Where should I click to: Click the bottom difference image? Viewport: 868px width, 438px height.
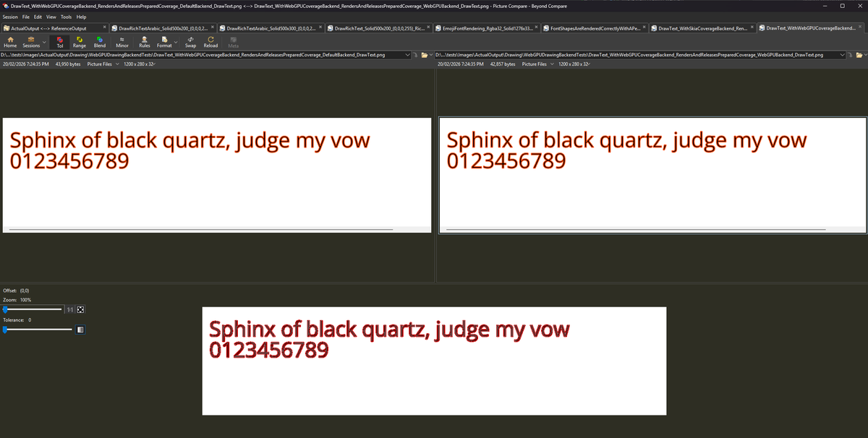point(434,361)
